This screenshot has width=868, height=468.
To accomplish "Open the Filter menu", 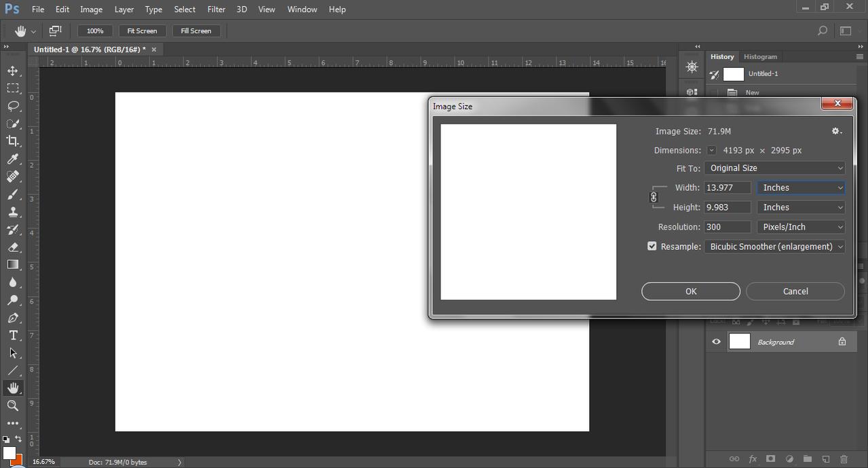I will (x=216, y=10).
